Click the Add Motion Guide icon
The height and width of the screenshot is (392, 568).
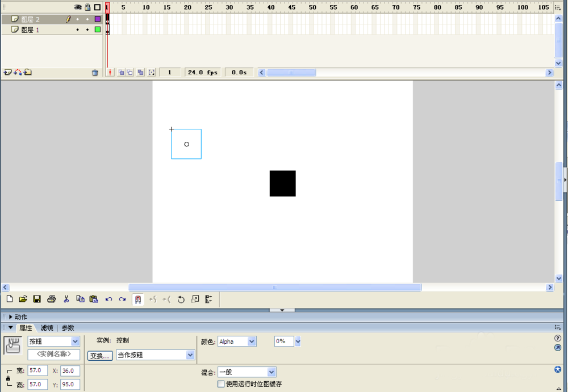point(18,73)
